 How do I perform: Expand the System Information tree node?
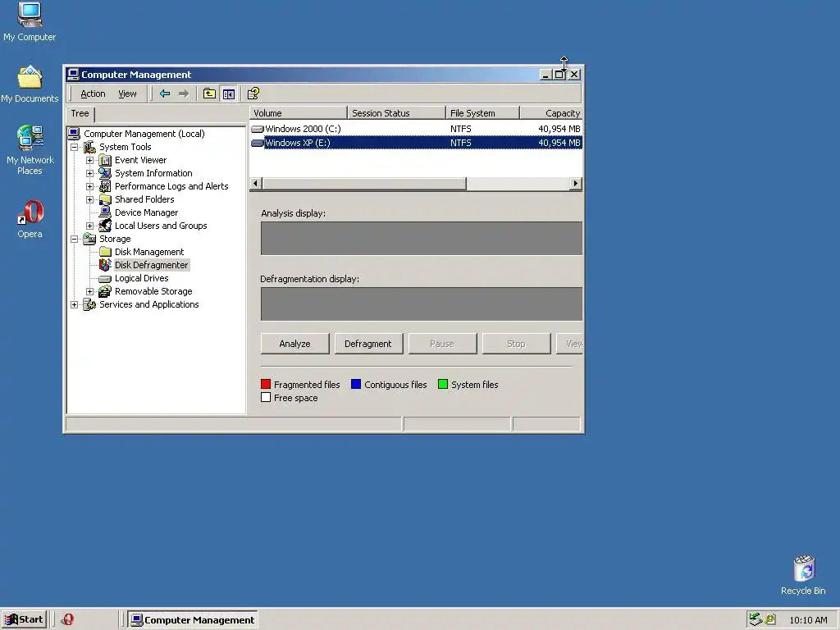click(90, 174)
